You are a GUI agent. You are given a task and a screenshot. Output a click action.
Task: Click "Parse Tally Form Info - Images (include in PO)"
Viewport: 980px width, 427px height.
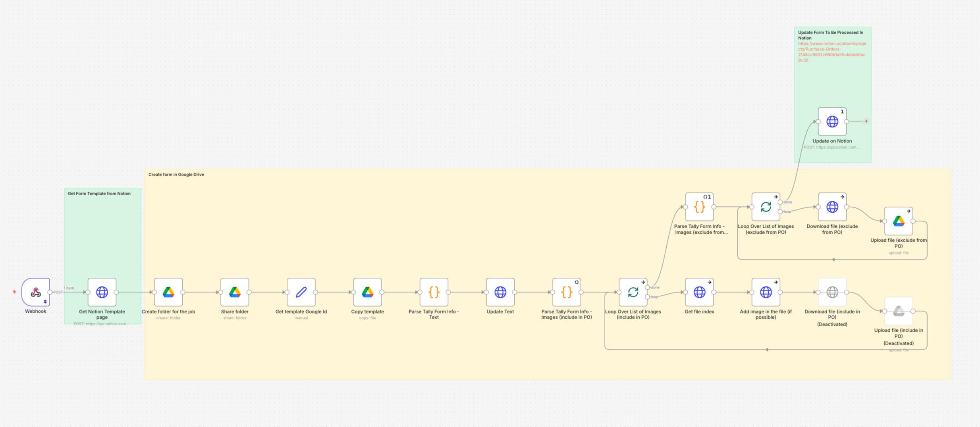coord(566,292)
